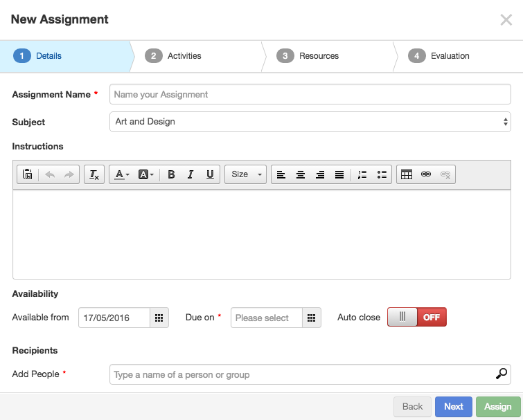Open the text color picker

click(x=122, y=174)
